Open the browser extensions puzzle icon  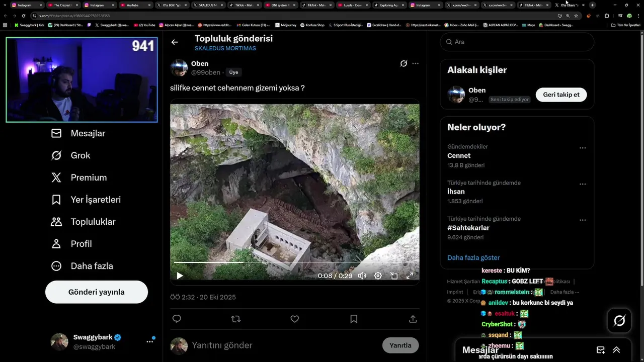click(x=607, y=16)
